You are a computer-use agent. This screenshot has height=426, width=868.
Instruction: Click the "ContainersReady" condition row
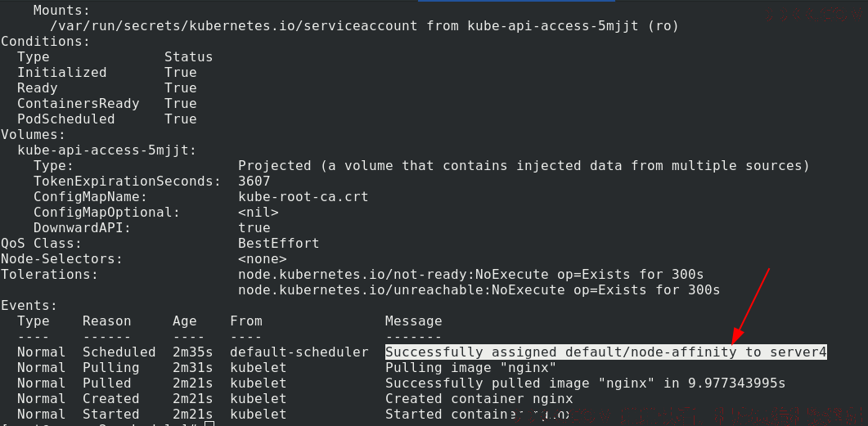tap(107, 104)
